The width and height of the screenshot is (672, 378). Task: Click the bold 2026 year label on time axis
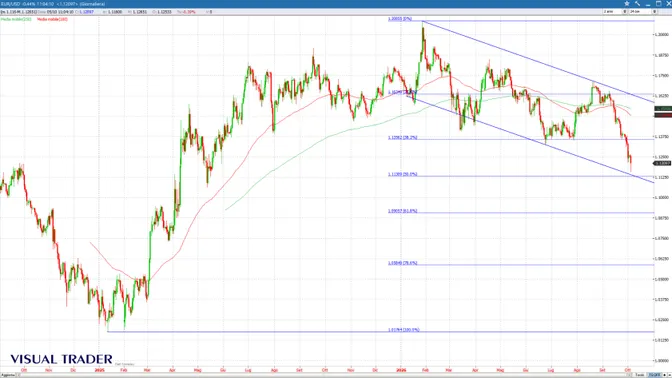[401, 370]
